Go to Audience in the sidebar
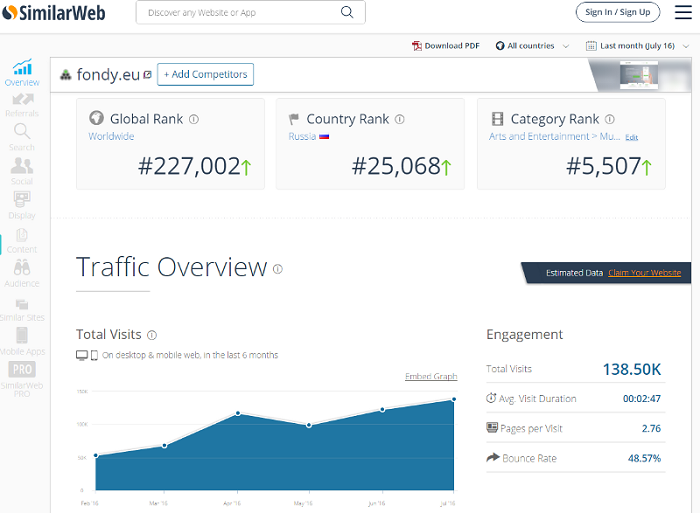This screenshot has height=513, width=700. 22,274
